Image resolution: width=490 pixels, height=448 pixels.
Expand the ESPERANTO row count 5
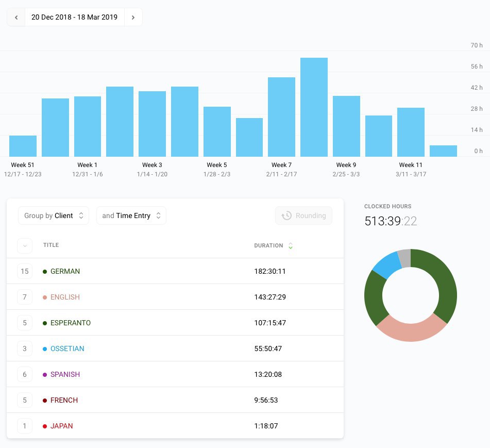(x=25, y=323)
